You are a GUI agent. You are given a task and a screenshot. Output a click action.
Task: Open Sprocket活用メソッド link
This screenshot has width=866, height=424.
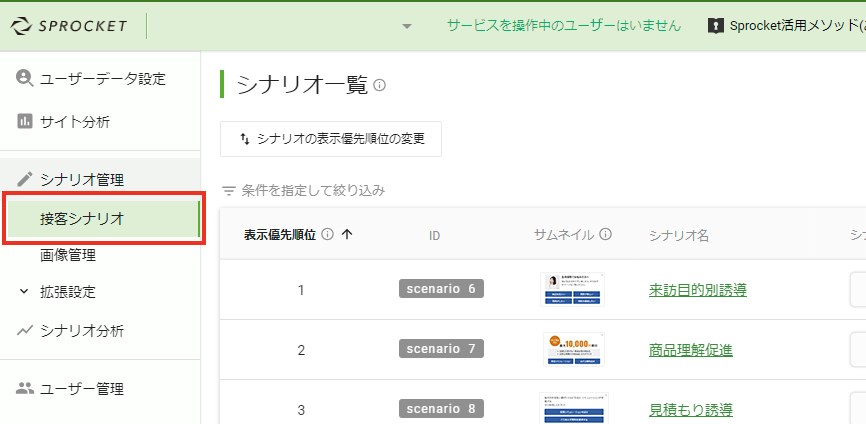[x=798, y=25]
